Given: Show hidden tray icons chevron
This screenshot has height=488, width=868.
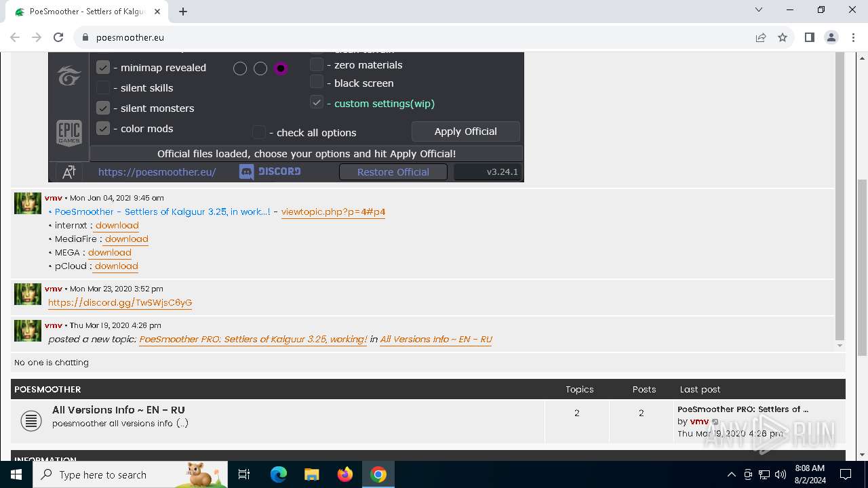Looking at the screenshot, I should coord(732,474).
